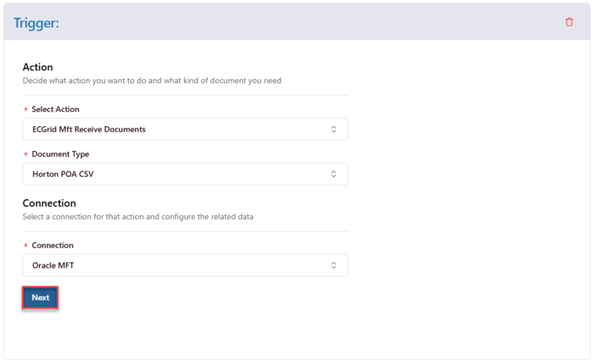Viewport: 594px width, 364px height.
Task: Click the Trigger: header title
Action: [36, 23]
